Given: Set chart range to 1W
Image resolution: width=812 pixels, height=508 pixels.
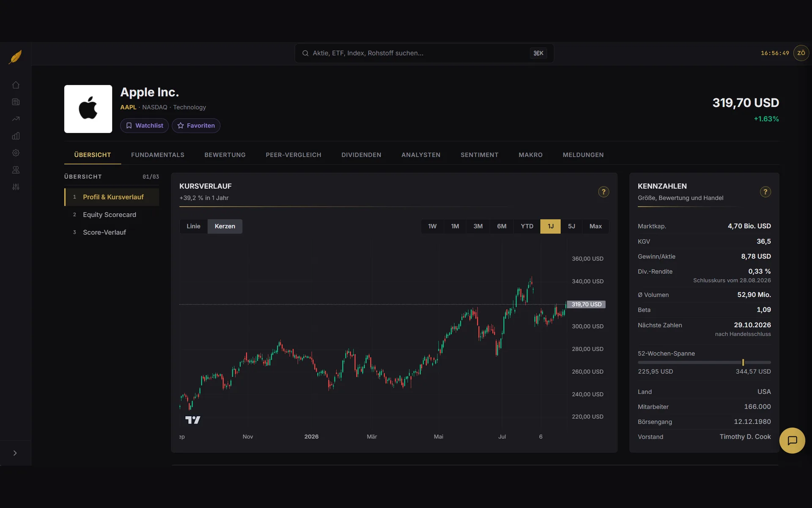Looking at the screenshot, I should tap(432, 226).
